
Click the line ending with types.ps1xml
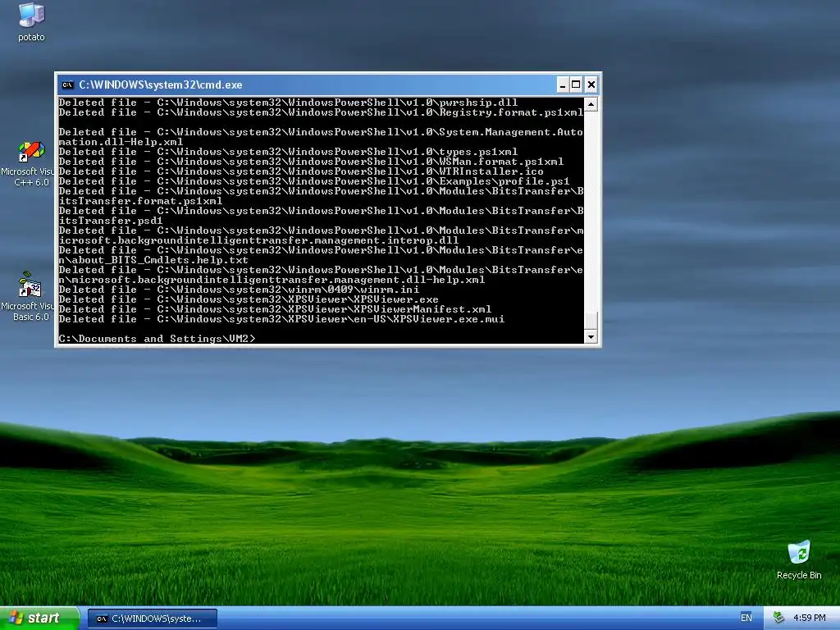pyautogui.click(x=288, y=152)
